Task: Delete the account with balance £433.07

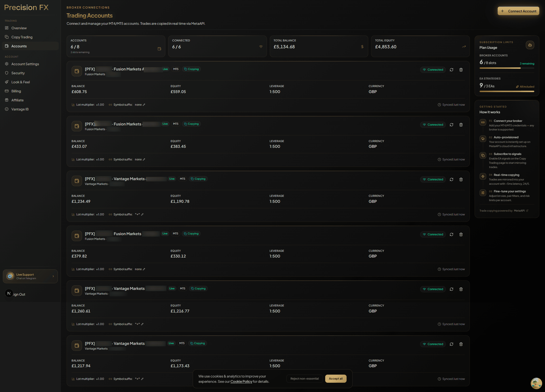Action: 461,124
